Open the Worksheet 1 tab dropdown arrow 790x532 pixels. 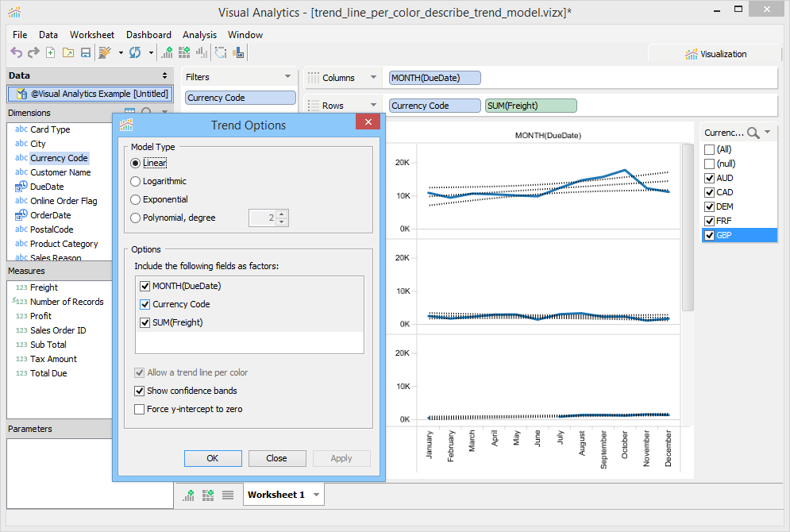pos(317,495)
